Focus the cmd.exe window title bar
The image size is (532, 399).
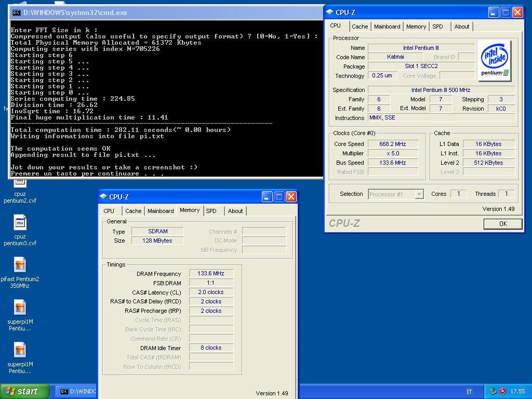166,13
